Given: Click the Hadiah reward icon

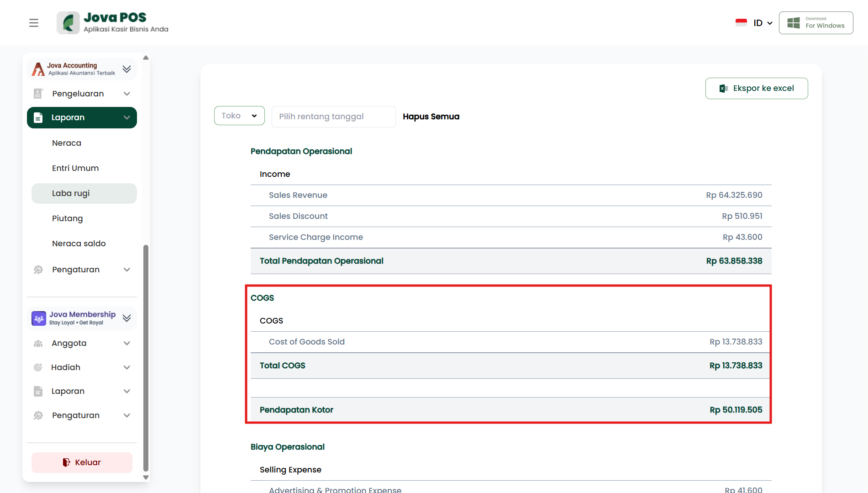Looking at the screenshot, I should click(38, 367).
